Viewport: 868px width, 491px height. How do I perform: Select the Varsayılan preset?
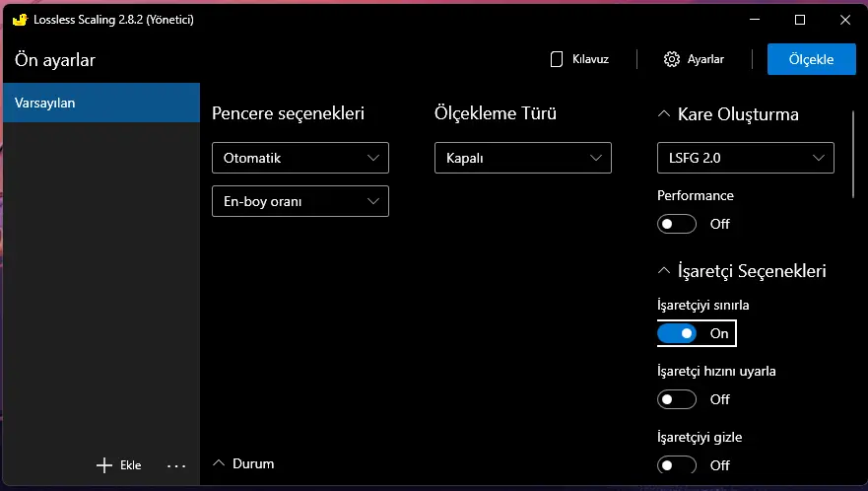101,103
